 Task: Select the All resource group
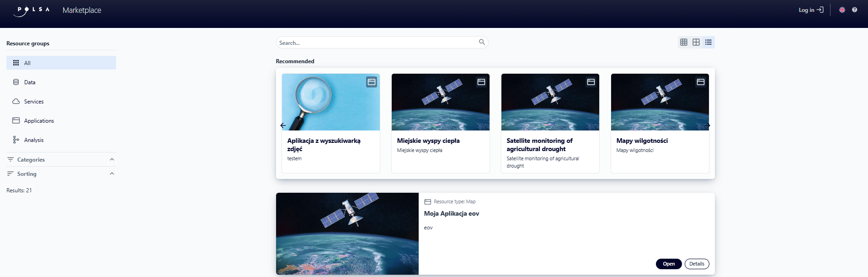point(61,63)
